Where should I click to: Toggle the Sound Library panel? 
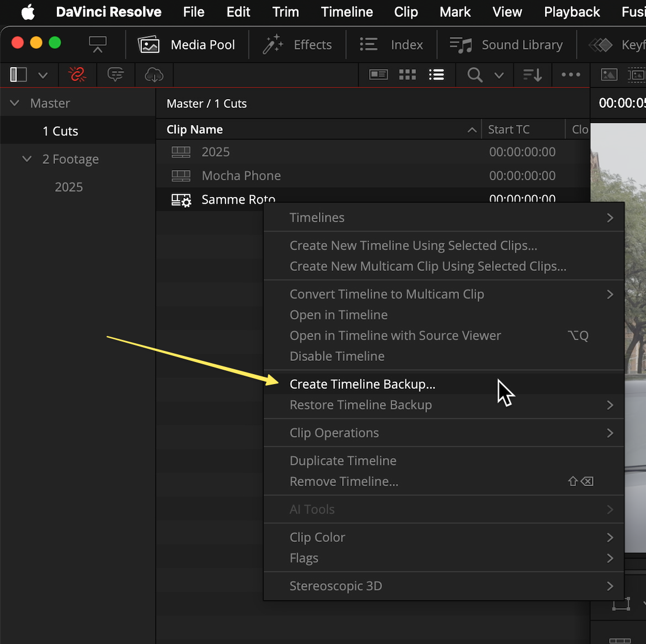tap(506, 45)
